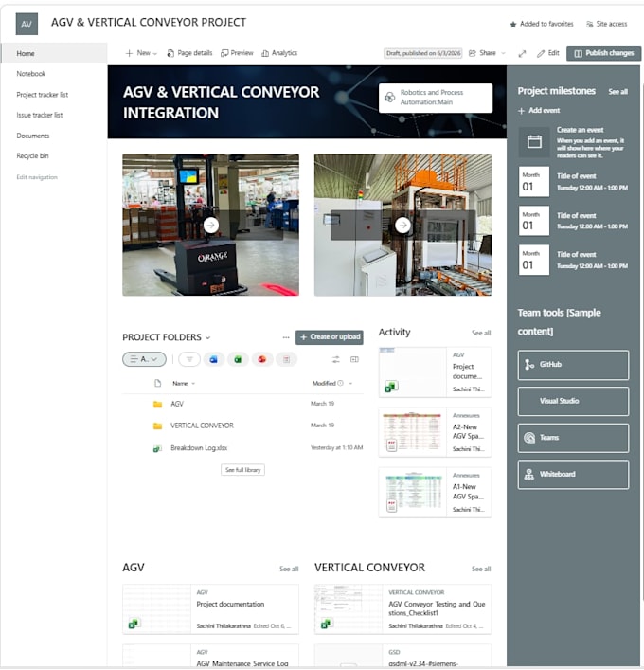Image resolution: width=644 pixels, height=670 pixels.
Task: Click Publish changes button
Action: click(604, 53)
